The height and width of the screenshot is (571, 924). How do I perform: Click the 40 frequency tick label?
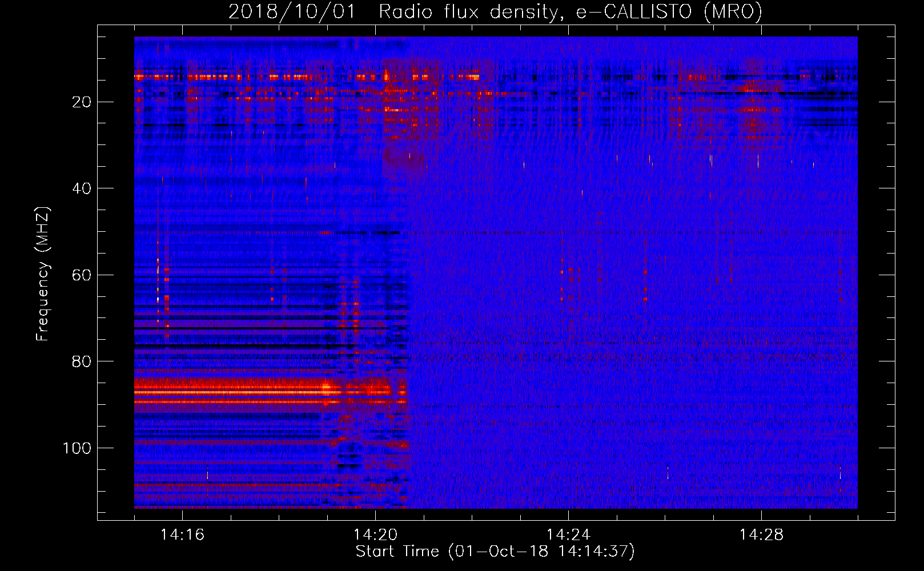pyautogui.click(x=82, y=188)
